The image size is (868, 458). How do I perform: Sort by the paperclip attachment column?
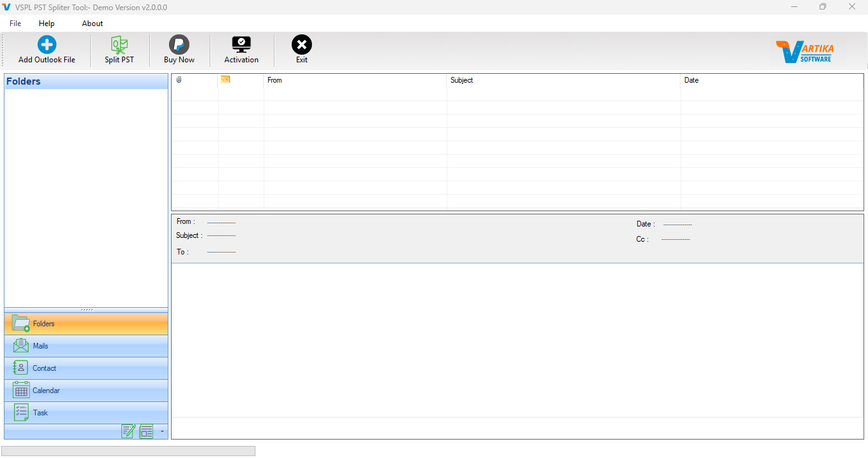179,80
